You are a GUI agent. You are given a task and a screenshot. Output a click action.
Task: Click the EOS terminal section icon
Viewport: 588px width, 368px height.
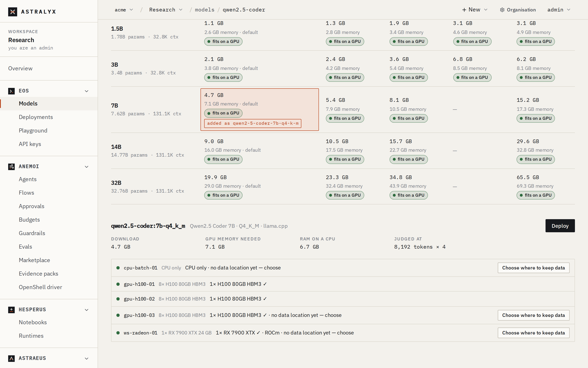tap(11, 91)
